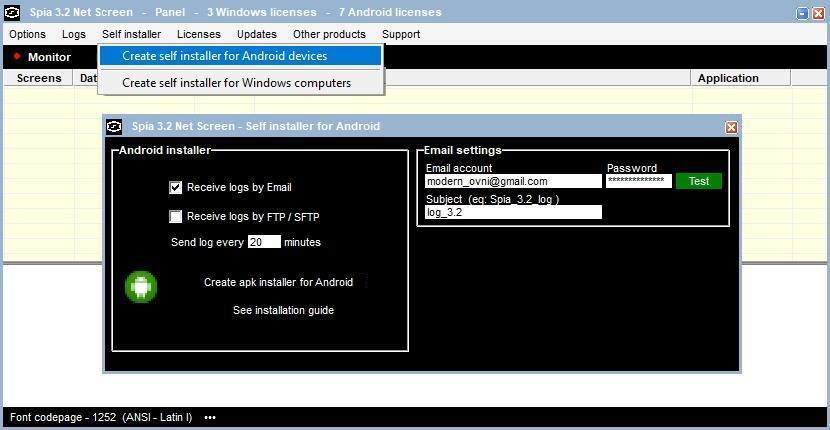The image size is (830, 430).
Task: Enable Receive logs by FTP / SFTP
Action: coord(175,217)
